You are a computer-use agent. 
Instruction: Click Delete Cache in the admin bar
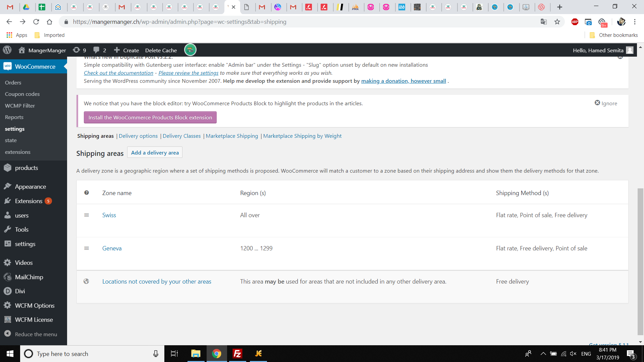pyautogui.click(x=161, y=50)
